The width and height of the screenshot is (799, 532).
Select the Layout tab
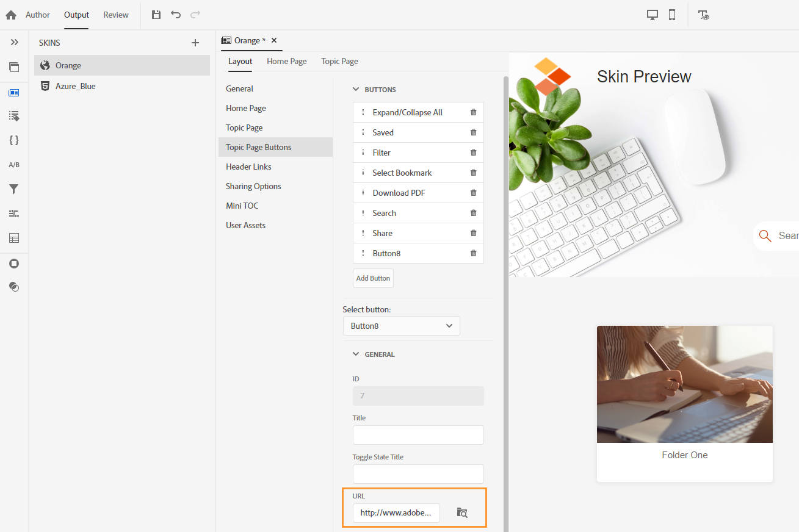pyautogui.click(x=240, y=61)
